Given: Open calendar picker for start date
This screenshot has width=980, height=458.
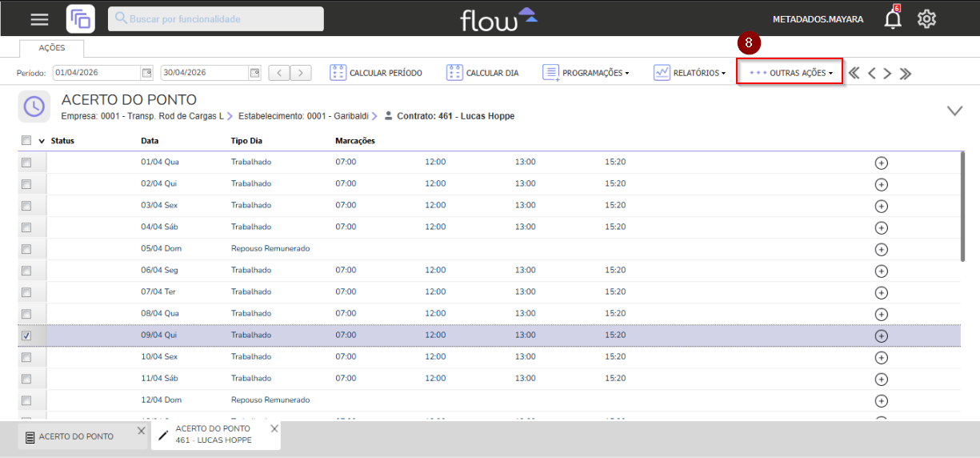Looking at the screenshot, I should [x=146, y=73].
